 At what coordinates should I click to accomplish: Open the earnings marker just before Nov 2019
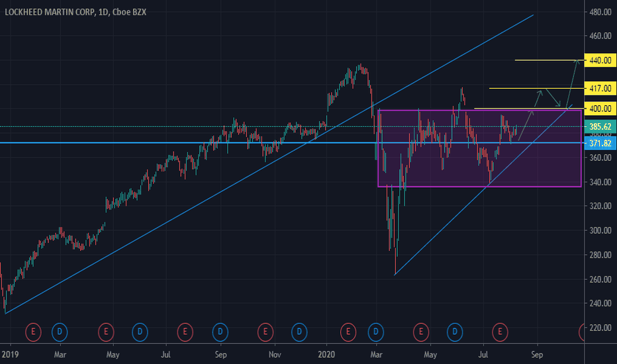265,332
